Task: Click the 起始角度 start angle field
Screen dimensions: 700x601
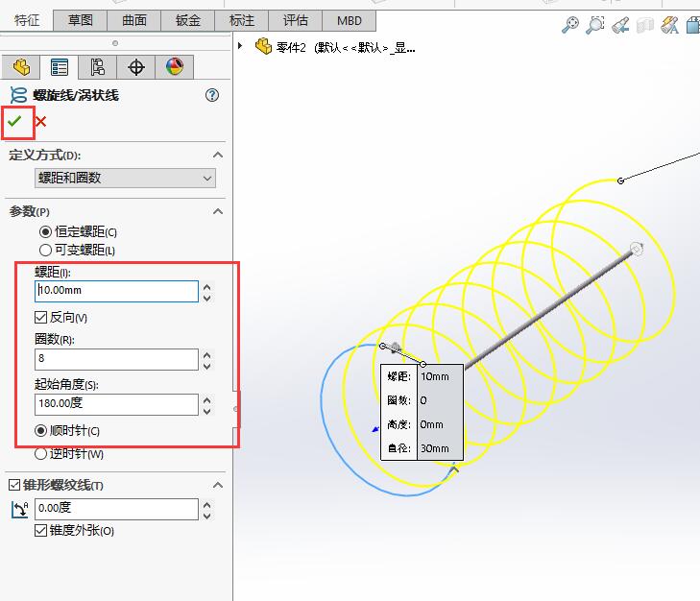Action: tap(116, 404)
